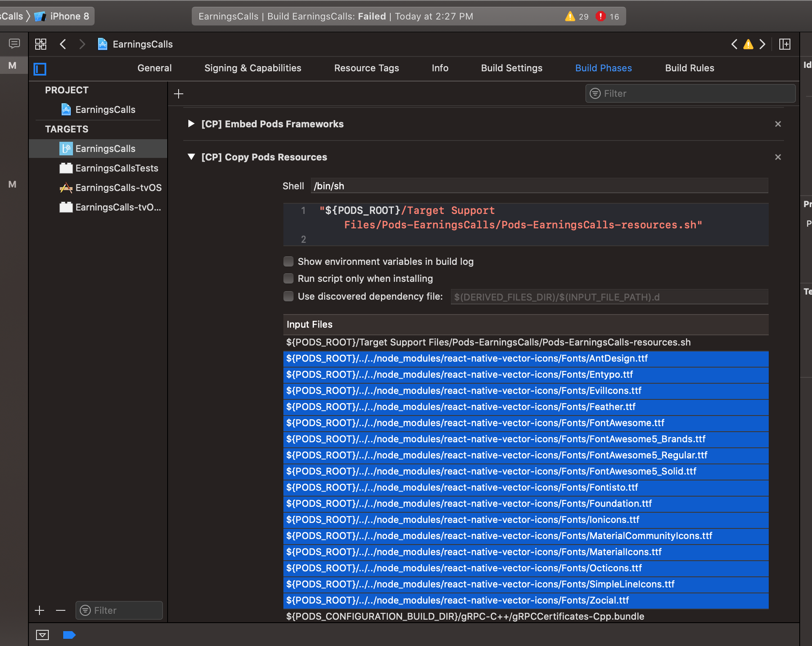Expand the Embed Pods Frameworks phase
The width and height of the screenshot is (812, 646).
tap(191, 124)
